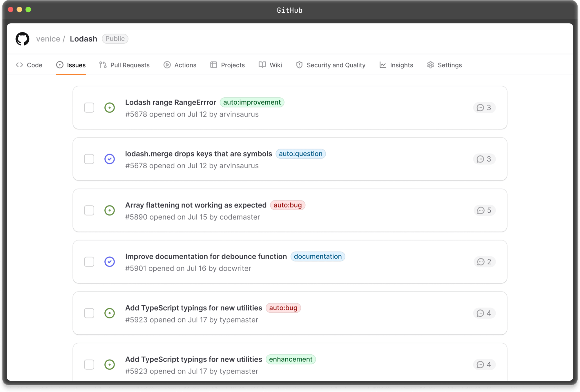The height and width of the screenshot is (392, 580).
Task: Click author docwriter on issue #5901
Action: 235,268
